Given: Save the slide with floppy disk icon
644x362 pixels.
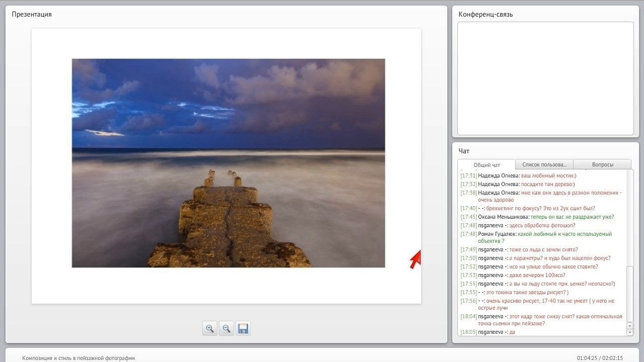Looking at the screenshot, I should 243,329.
